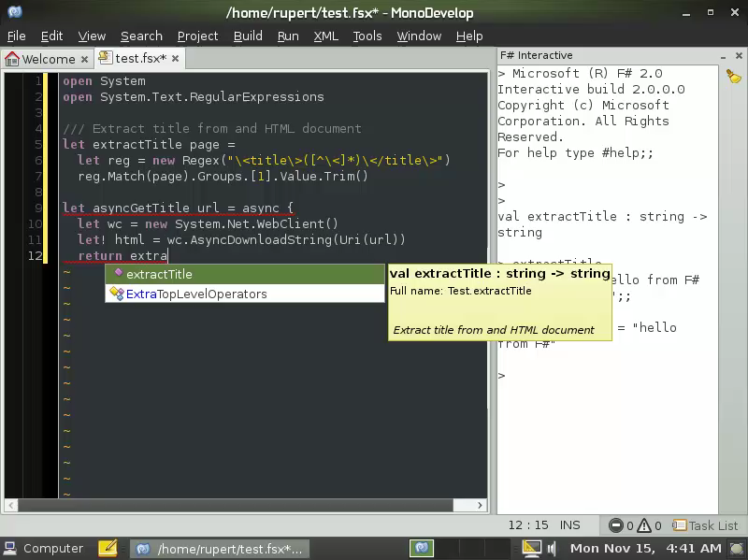
Task: Click "For help type #help;;" in F# Interactive
Action: (x=575, y=152)
